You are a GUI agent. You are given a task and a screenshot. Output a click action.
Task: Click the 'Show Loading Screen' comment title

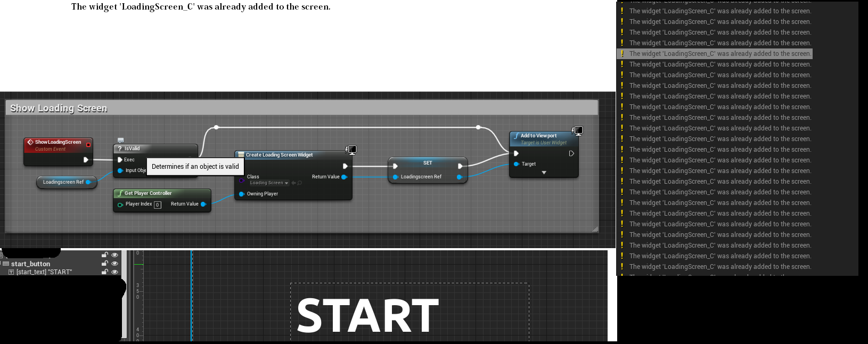pos(59,108)
